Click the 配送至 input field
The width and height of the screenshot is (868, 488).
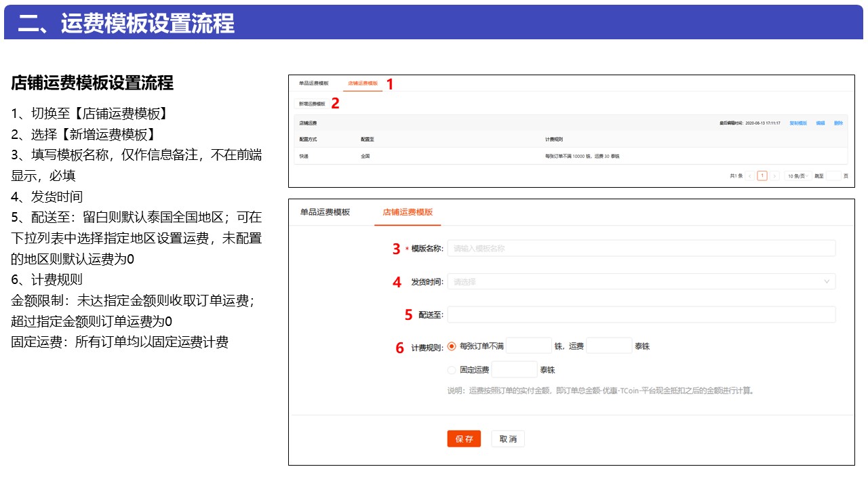pos(641,314)
